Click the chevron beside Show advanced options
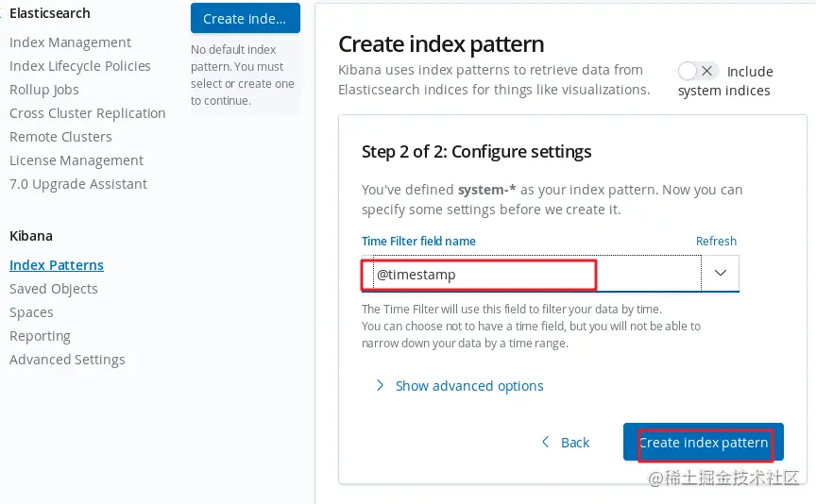816x504 pixels. (380, 386)
